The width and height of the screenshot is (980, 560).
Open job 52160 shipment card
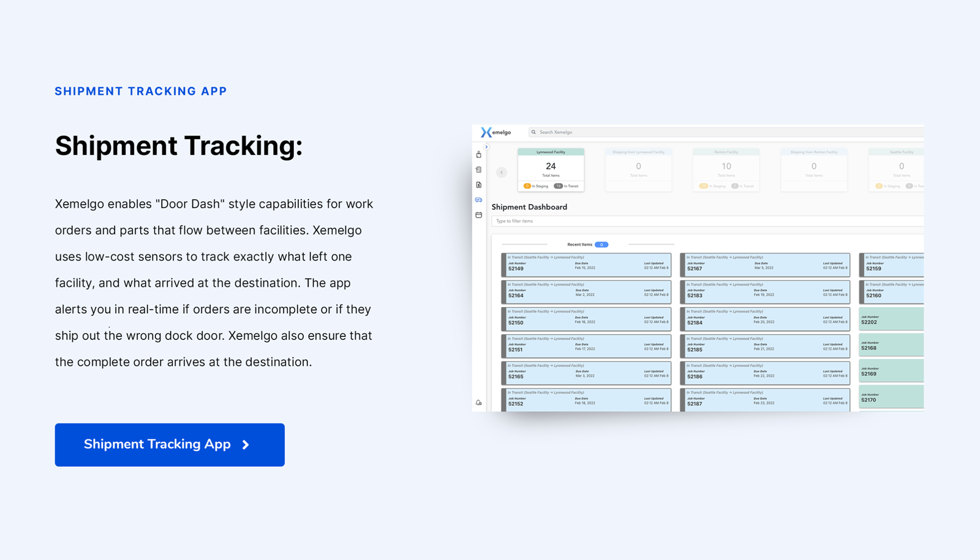point(891,292)
